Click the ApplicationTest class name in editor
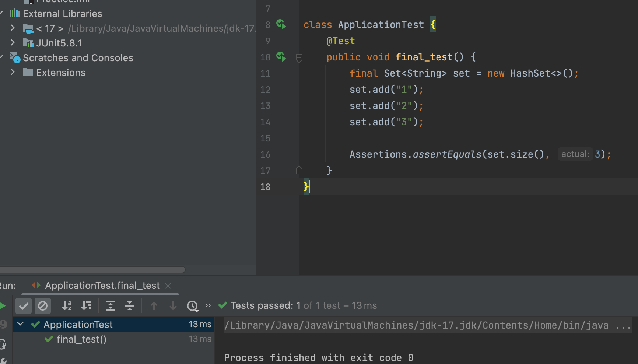638x364 pixels. [381, 25]
